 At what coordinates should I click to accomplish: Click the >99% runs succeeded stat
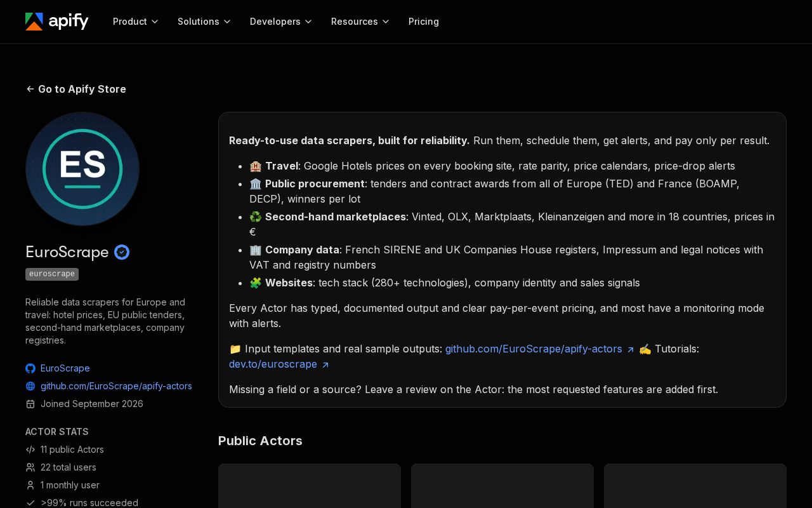[x=89, y=503]
